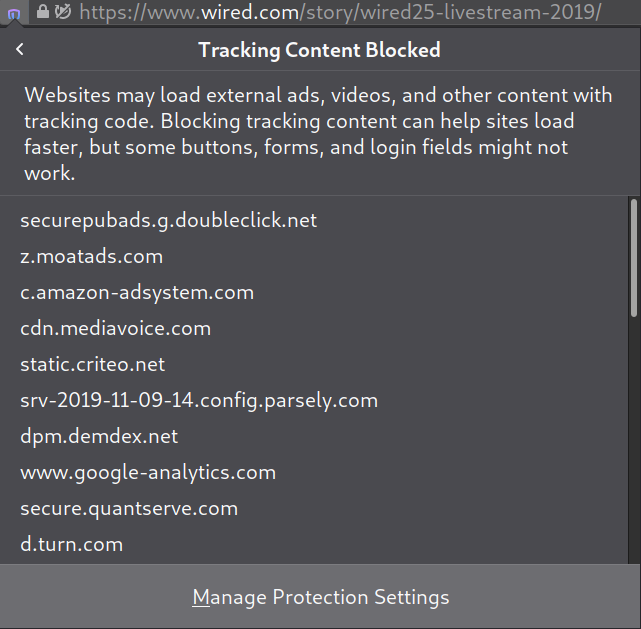Viewport: 641px width, 629px height.
Task: Select the srv-2019-11-09-14.config.parsely.com entry
Action: pyautogui.click(x=199, y=400)
